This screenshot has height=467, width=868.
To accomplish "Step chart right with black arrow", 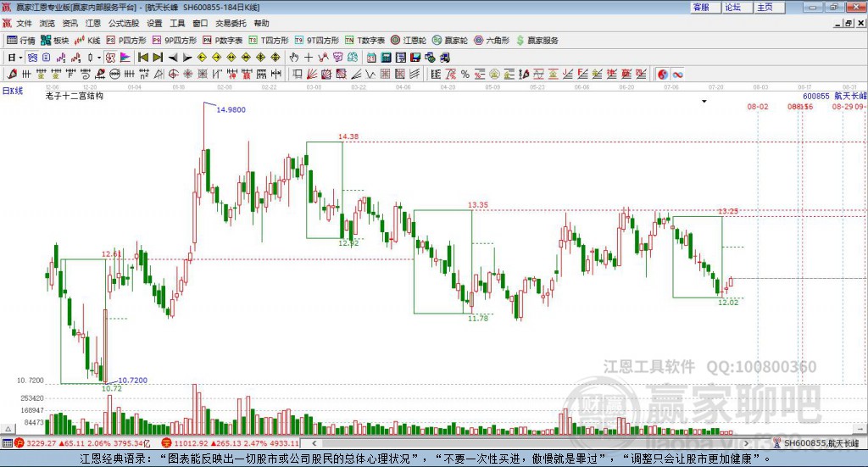I will 187,58.
